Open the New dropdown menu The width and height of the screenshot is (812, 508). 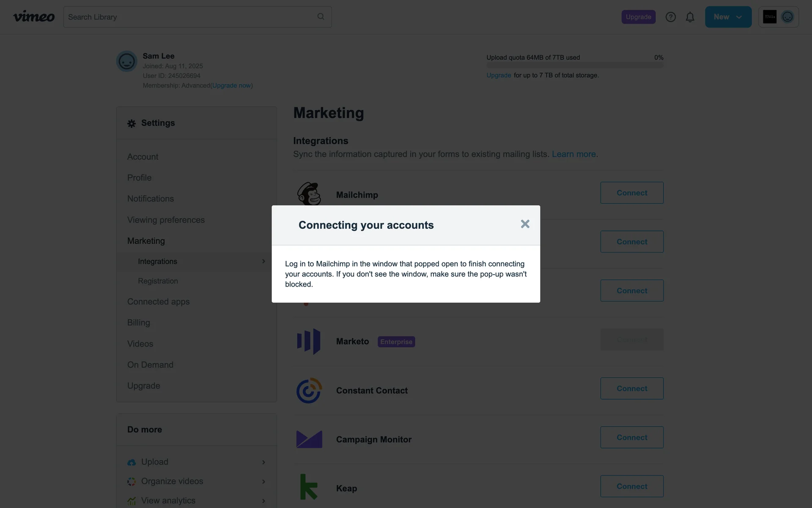[728, 17]
